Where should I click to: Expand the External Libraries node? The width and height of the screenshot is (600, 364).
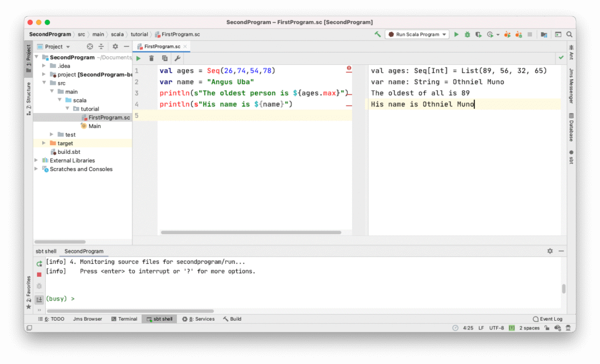click(35, 160)
